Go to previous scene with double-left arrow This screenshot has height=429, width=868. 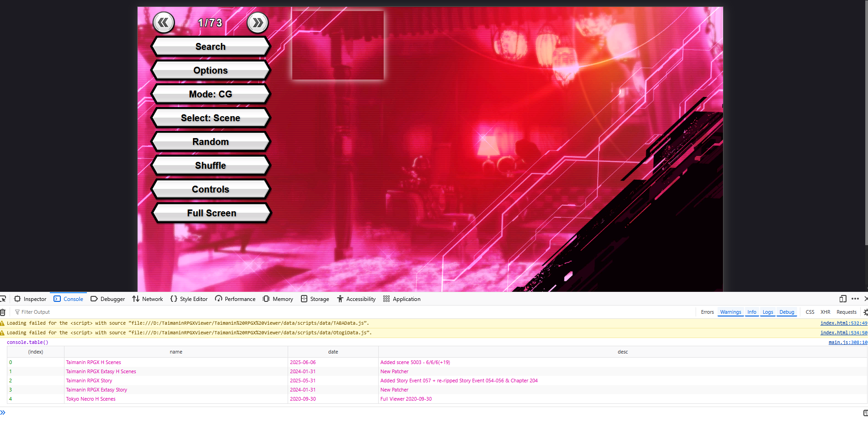tap(164, 22)
